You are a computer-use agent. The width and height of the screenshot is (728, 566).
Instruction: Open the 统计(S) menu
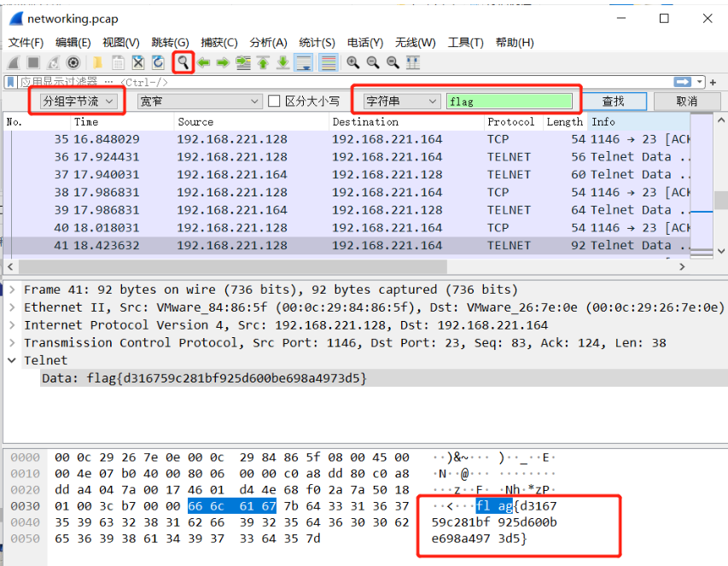(x=317, y=43)
